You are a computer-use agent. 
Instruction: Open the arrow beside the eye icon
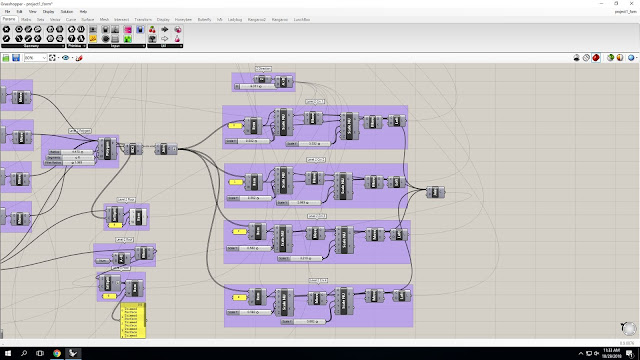(x=72, y=58)
